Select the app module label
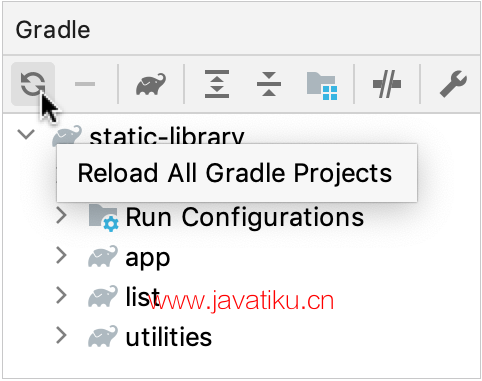Viewport: 482px width, 381px height. click(148, 258)
